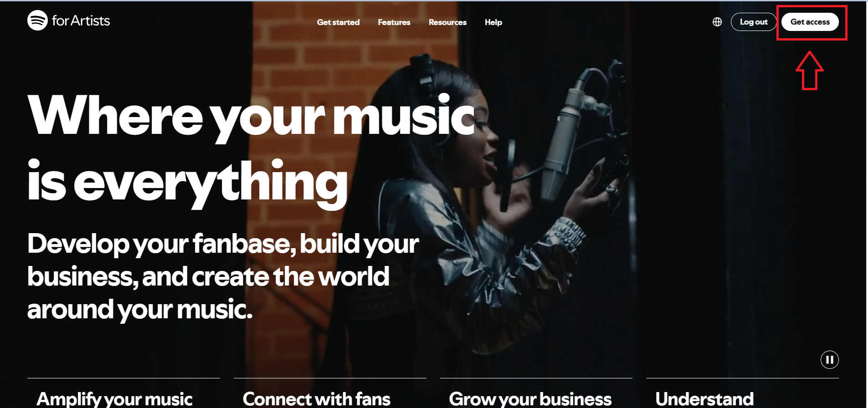The height and width of the screenshot is (408, 868).
Task: Click the Spotify logo icon
Action: coord(37,20)
